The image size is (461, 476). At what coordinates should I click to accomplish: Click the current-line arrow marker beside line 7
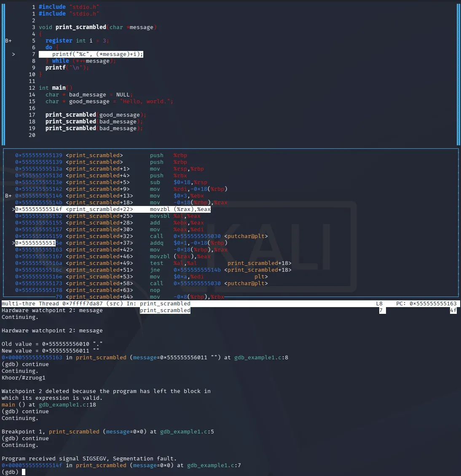pyautogui.click(x=13, y=54)
